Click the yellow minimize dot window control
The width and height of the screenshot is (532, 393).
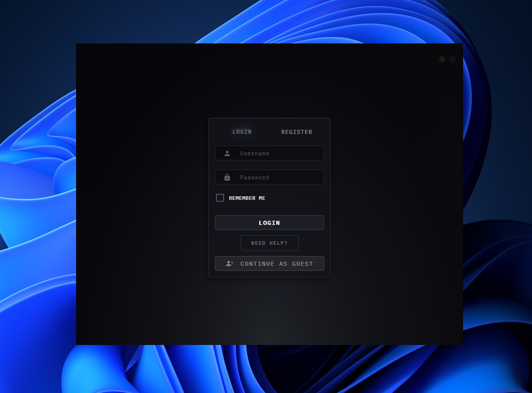(442, 59)
